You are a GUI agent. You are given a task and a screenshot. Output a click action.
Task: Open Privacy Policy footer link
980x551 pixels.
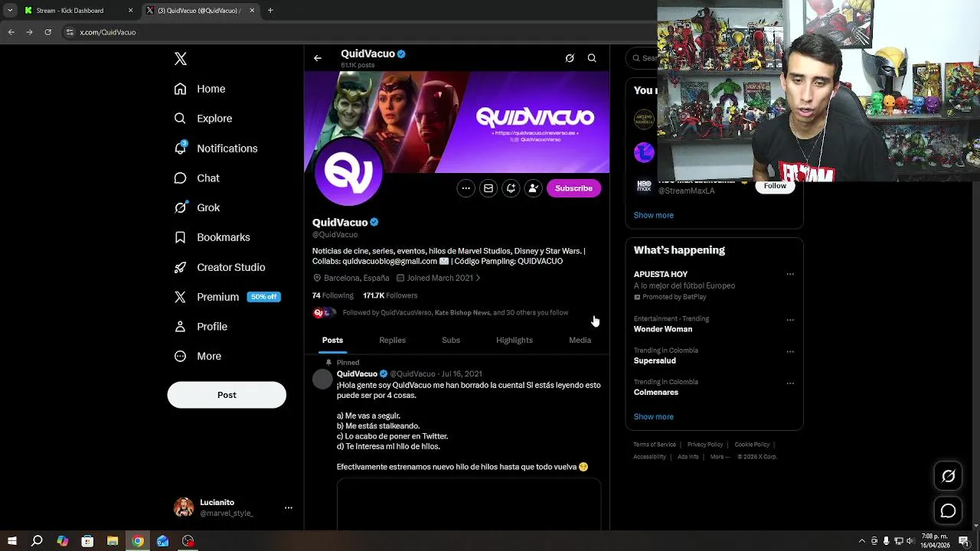[x=705, y=445]
